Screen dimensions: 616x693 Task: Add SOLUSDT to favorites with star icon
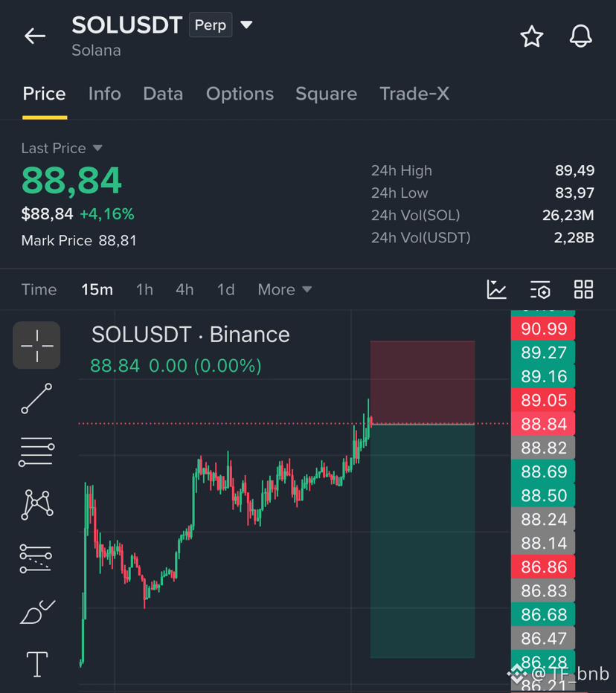[x=531, y=36]
